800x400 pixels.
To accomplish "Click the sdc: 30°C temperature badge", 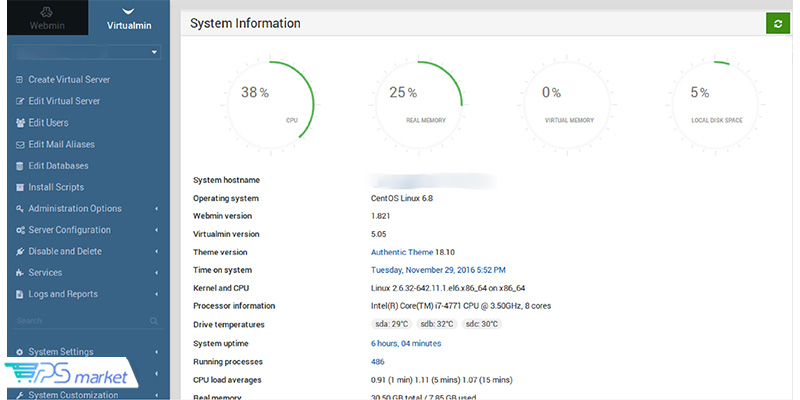I will (x=482, y=324).
